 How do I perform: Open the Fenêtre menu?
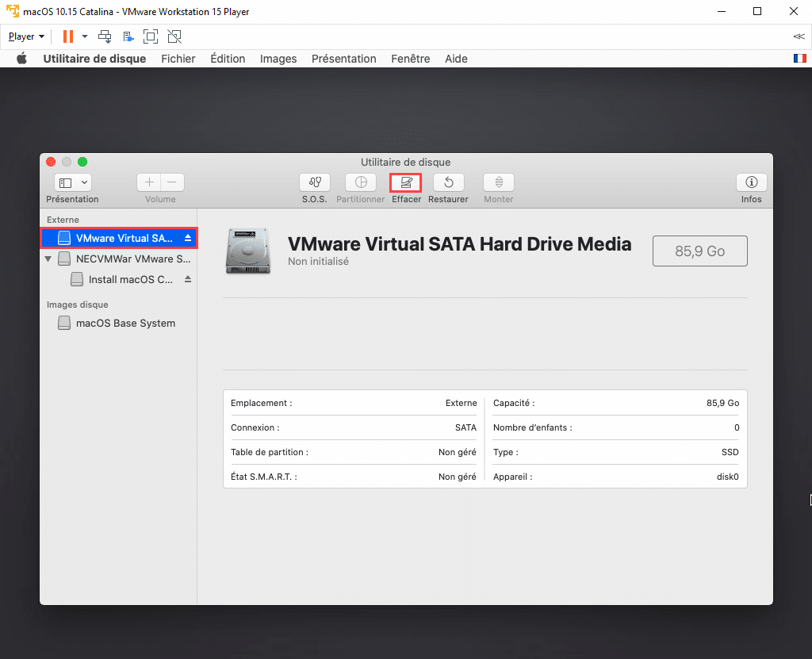click(410, 59)
